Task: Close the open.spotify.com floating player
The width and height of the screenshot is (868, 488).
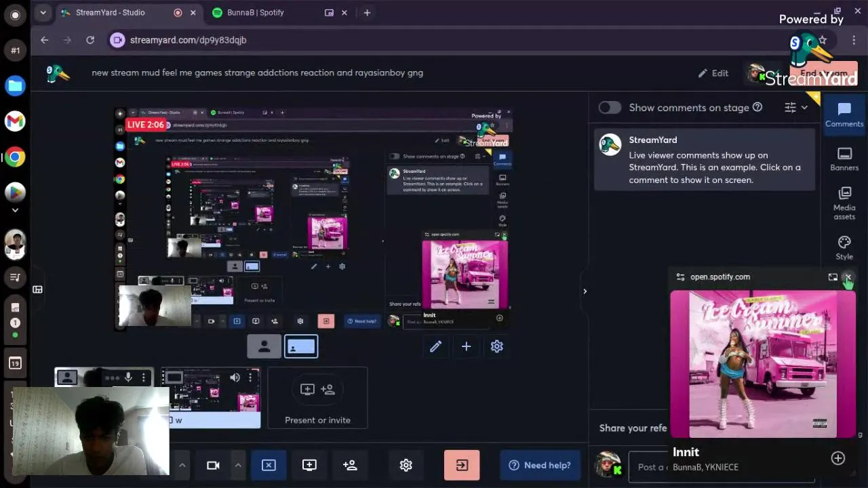Action: point(848,277)
